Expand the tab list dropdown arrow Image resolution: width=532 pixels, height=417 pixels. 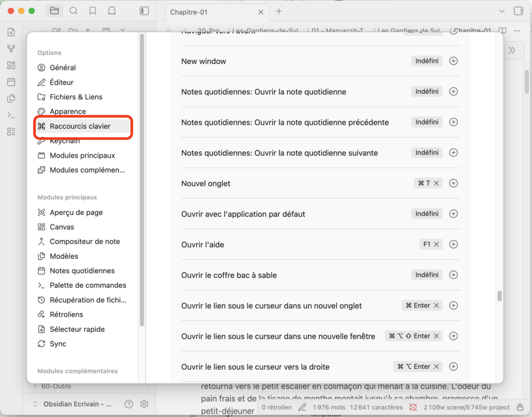[x=502, y=11]
